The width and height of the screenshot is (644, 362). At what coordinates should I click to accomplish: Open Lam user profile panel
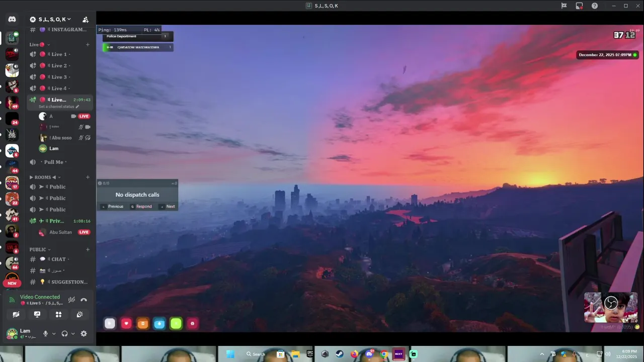tap(21, 333)
